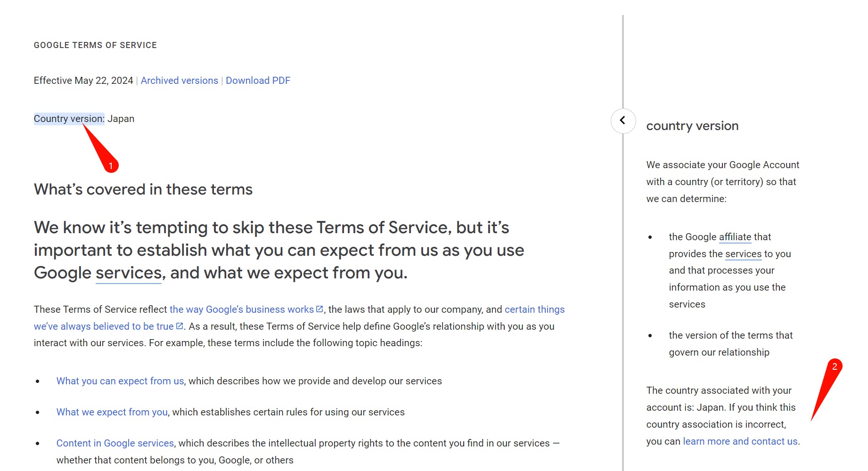Open the Archived versions link
Viewport: 868px width, 471px height.
click(179, 81)
